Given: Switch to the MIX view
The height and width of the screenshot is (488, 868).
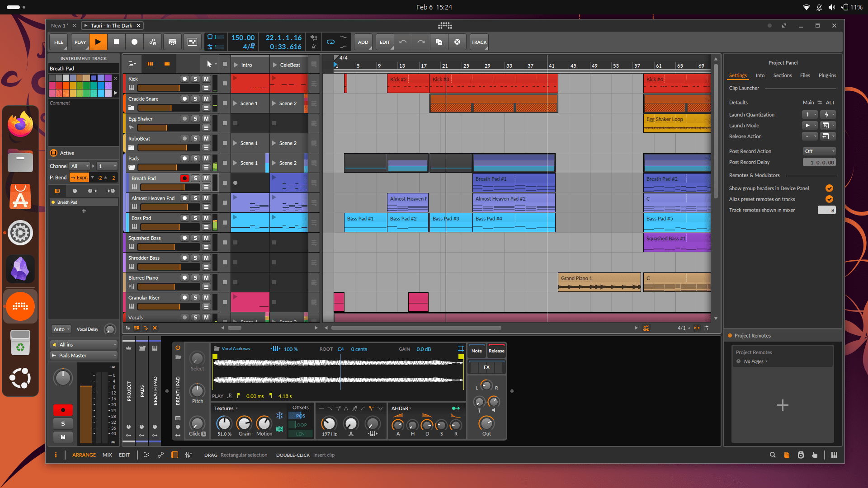Looking at the screenshot, I should [x=107, y=455].
